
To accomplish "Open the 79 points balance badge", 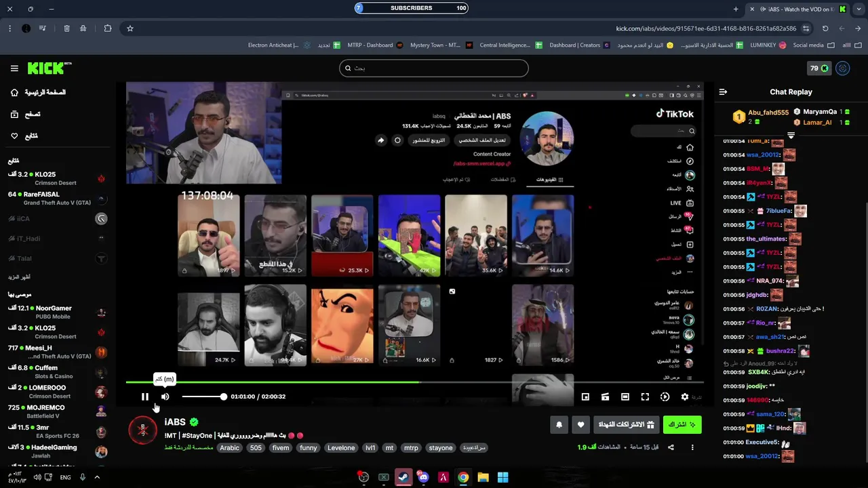I will [819, 68].
